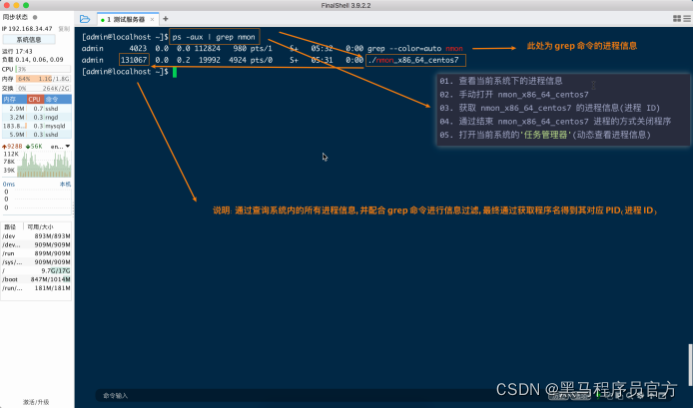Select the mysqld process row
The width and height of the screenshot is (694, 408).
click(36, 126)
